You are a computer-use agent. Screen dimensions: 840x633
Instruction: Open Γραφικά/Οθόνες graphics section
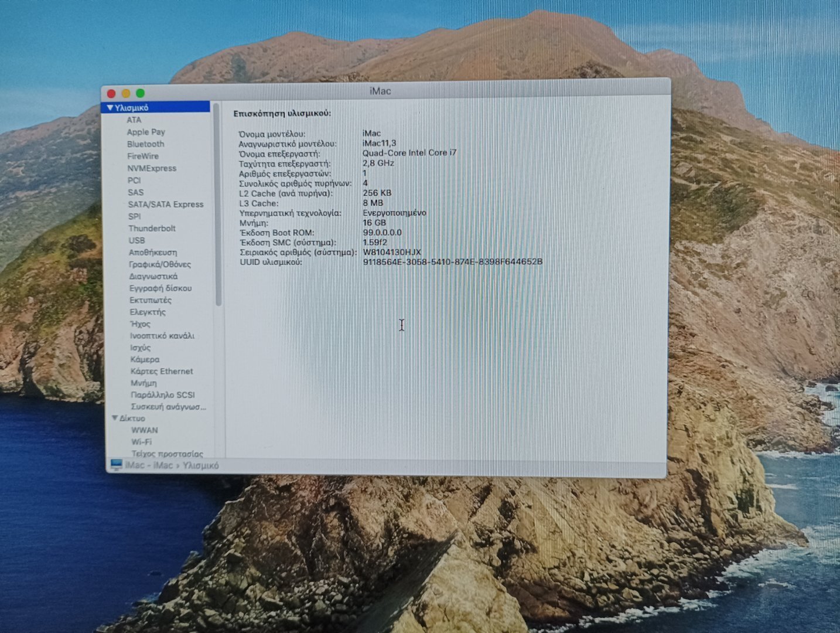tap(160, 264)
